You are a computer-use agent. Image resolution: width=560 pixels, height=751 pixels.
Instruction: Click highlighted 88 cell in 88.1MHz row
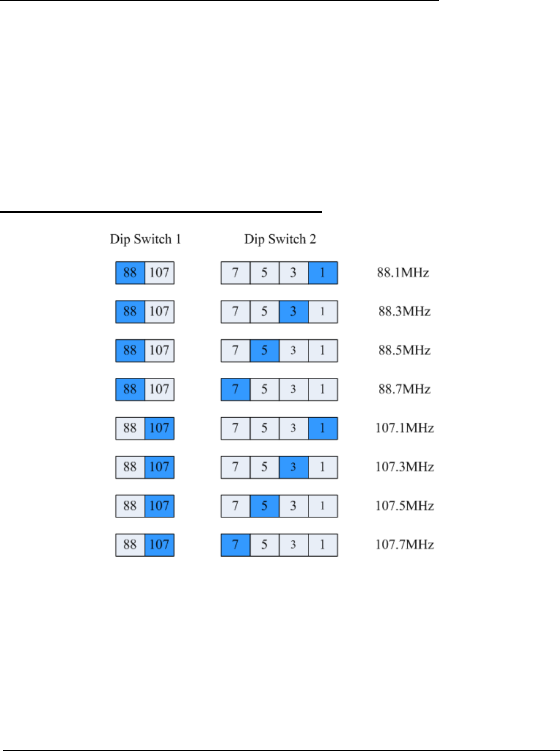130,273
